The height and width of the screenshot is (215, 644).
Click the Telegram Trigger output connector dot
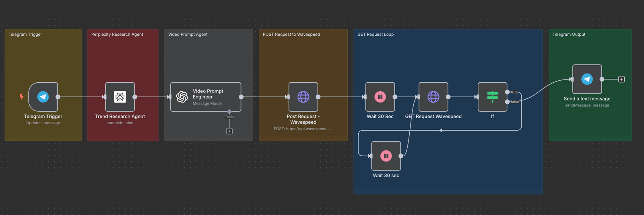(58, 97)
